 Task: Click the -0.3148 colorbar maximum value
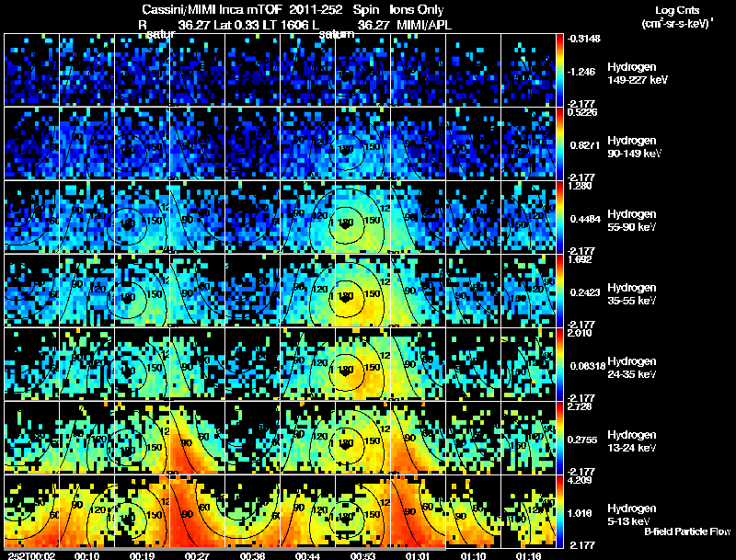584,39
